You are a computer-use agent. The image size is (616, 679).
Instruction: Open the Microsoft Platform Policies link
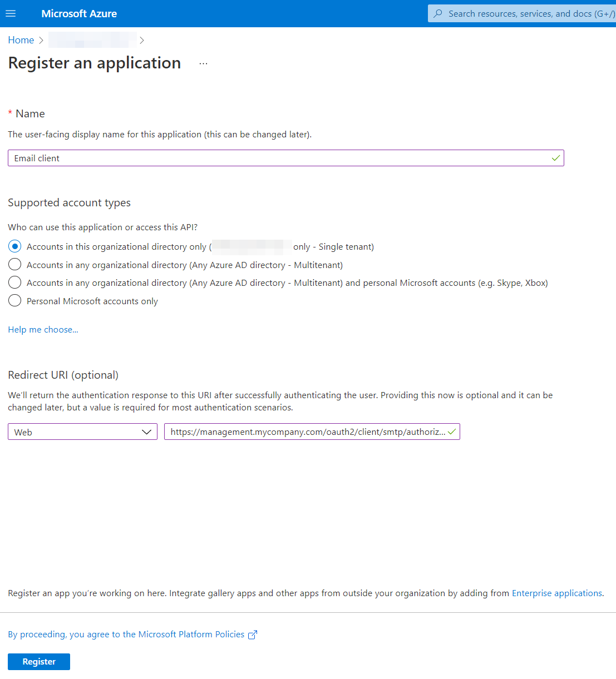[126, 635]
